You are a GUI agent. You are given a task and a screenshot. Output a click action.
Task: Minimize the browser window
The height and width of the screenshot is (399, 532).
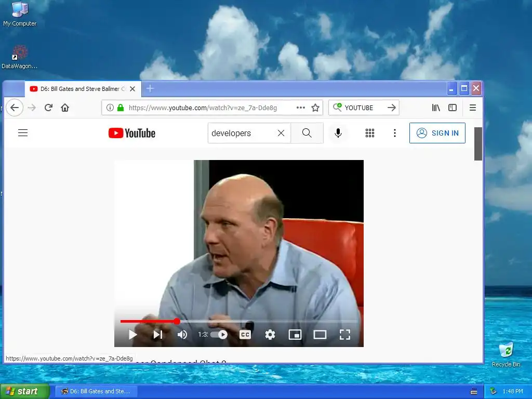pos(451,89)
